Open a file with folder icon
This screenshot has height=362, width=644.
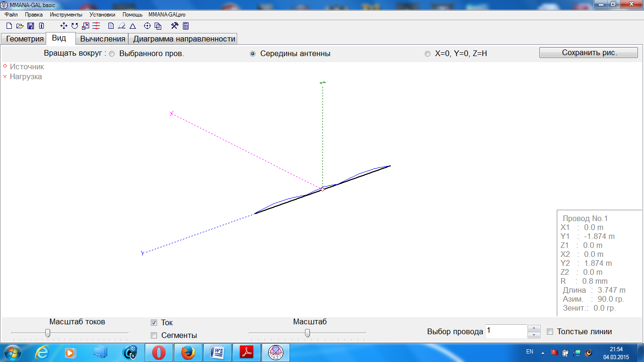[20, 26]
